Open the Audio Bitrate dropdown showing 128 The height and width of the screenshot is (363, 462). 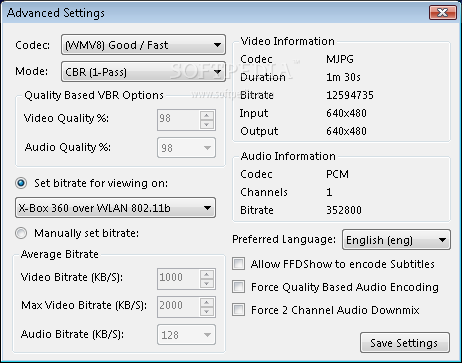(186, 335)
